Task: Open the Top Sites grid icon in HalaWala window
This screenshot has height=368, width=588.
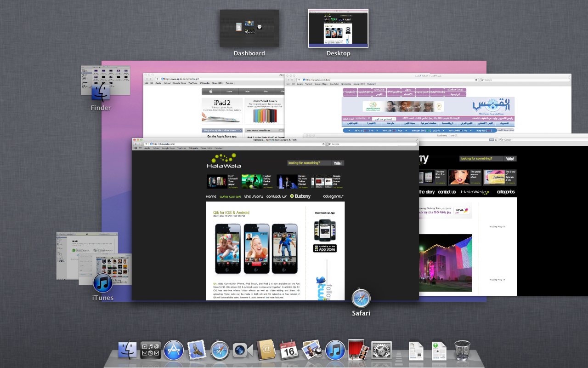Action: 140,148
